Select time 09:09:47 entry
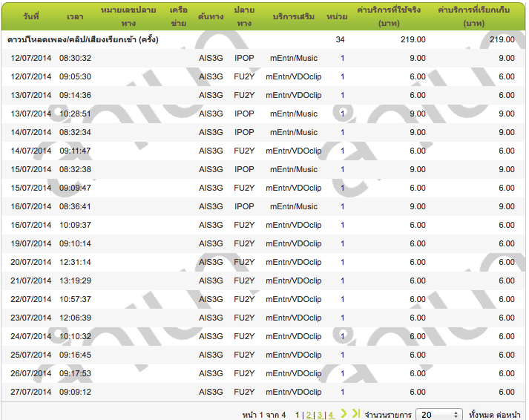Screen dimensions: 529x420 click(75, 188)
